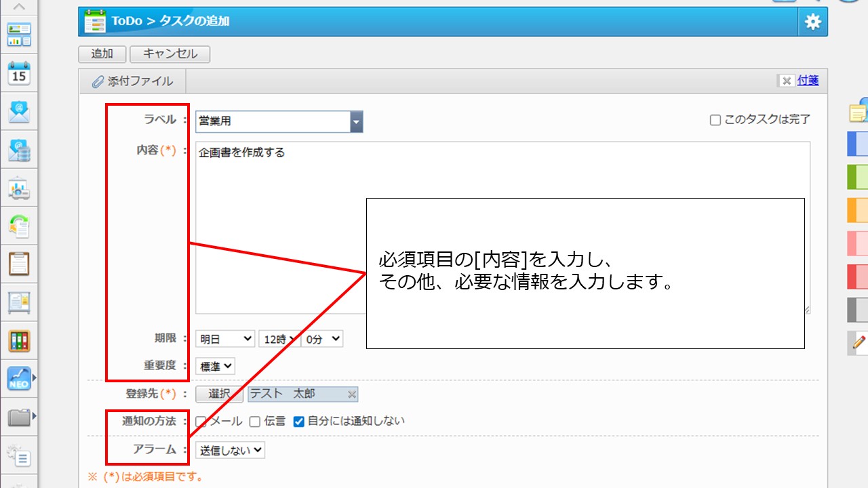868x488 pixels.
Task: Click the pencil edit icon at right
Action: 859,343
